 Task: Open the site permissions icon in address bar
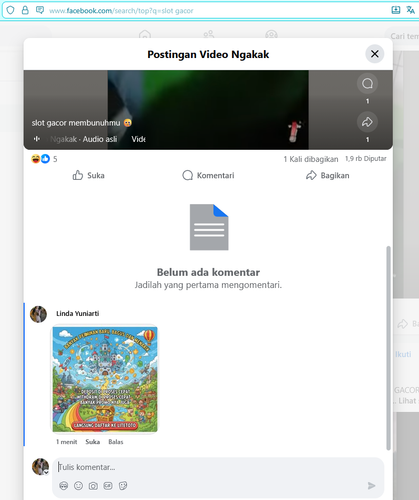[40, 10]
